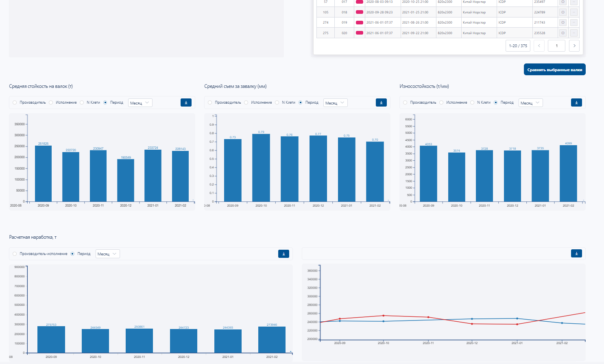Click the minus icon in row 020

pos(574,33)
